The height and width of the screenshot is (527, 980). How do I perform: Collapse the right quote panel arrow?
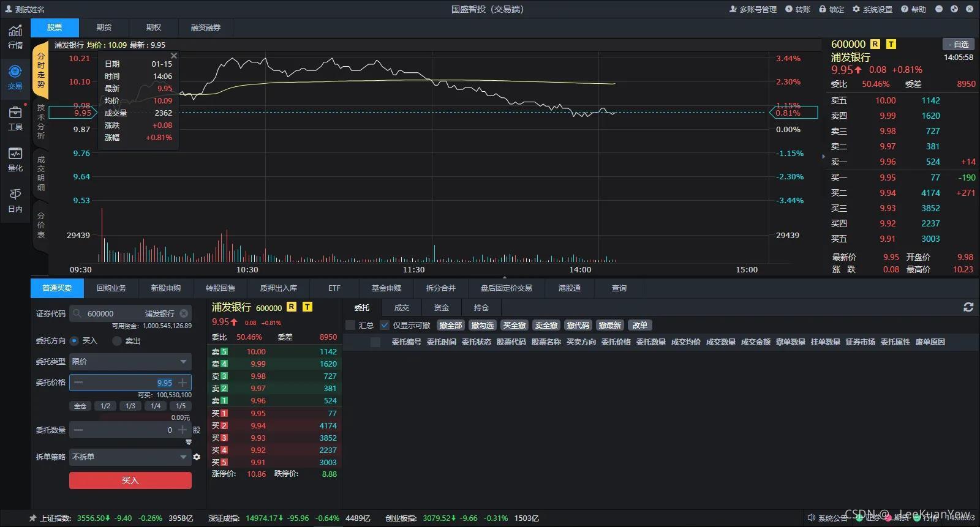click(823, 157)
